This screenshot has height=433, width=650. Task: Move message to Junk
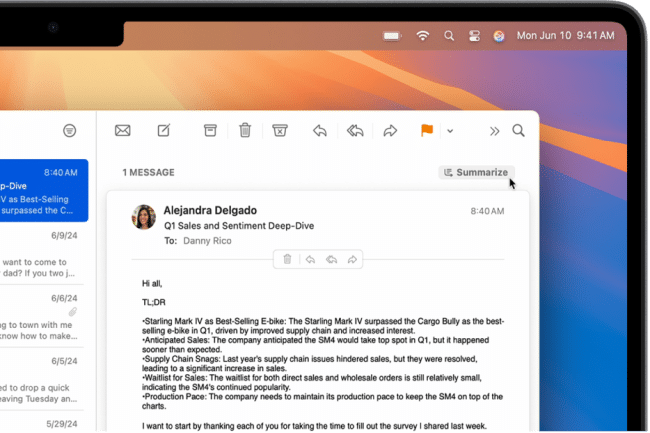(280, 131)
